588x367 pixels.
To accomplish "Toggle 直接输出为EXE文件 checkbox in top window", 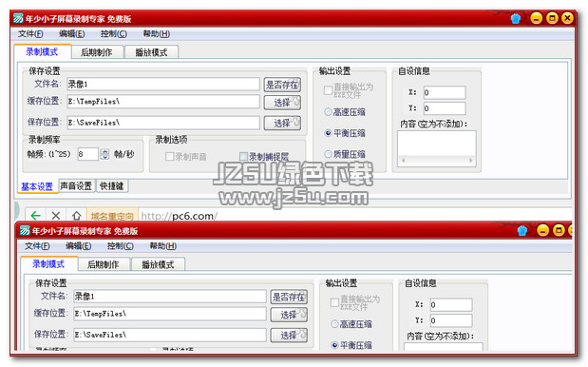I will tap(328, 90).
